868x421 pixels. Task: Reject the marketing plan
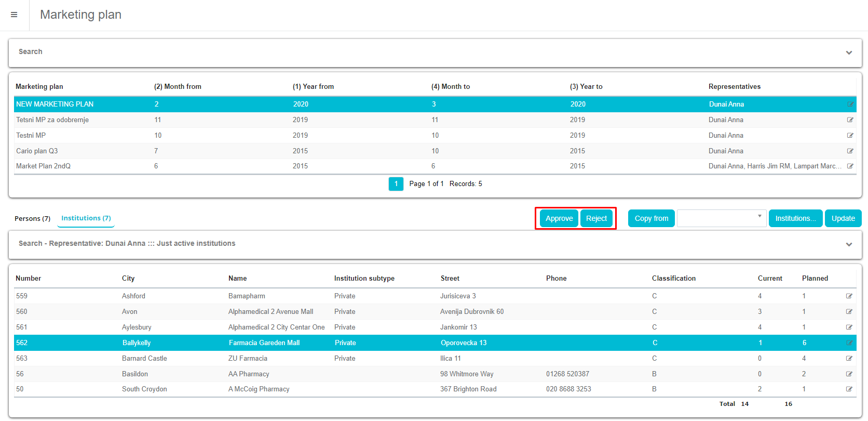(x=596, y=218)
